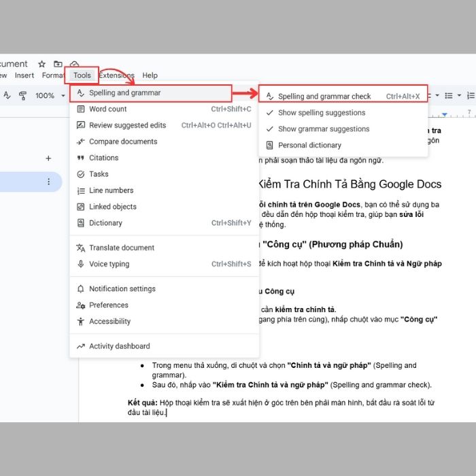Choose Line numbers option
476x476 pixels.
click(x=164, y=190)
